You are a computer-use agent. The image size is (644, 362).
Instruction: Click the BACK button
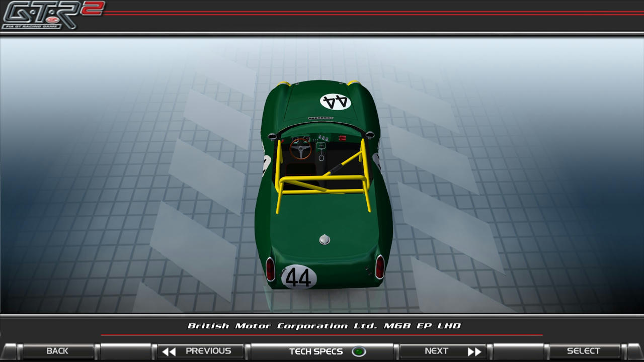[57, 351]
